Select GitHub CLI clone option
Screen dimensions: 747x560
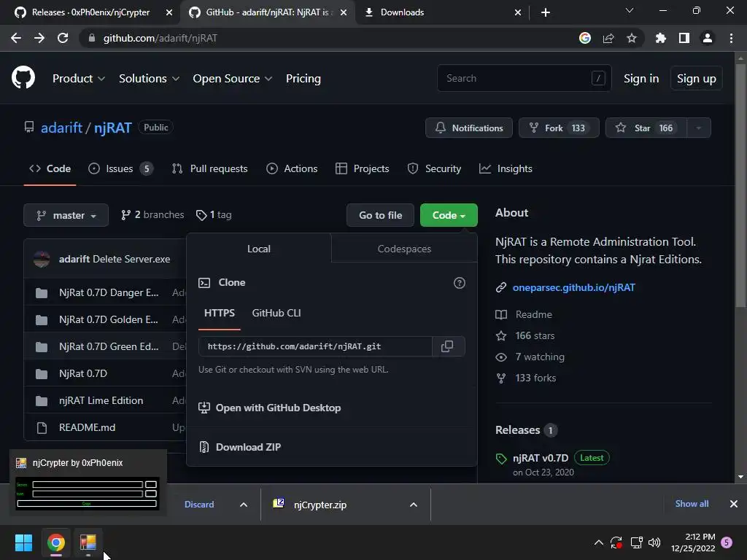(x=276, y=313)
